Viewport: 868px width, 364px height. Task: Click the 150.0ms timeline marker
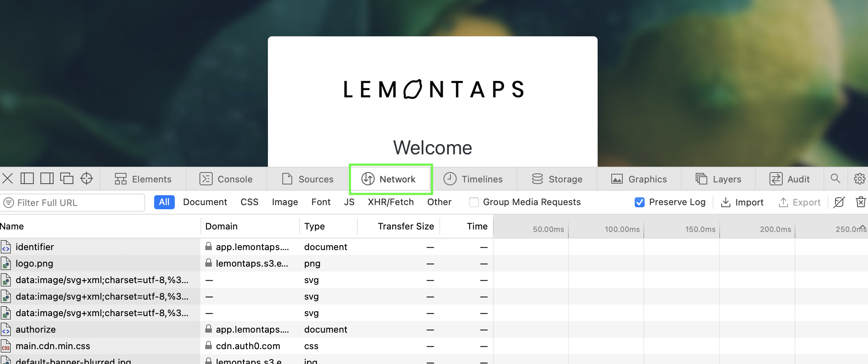(700, 229)
